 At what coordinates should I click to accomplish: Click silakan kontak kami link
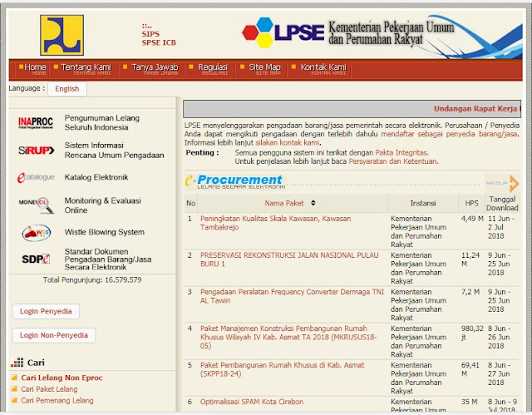coord(287,142)
